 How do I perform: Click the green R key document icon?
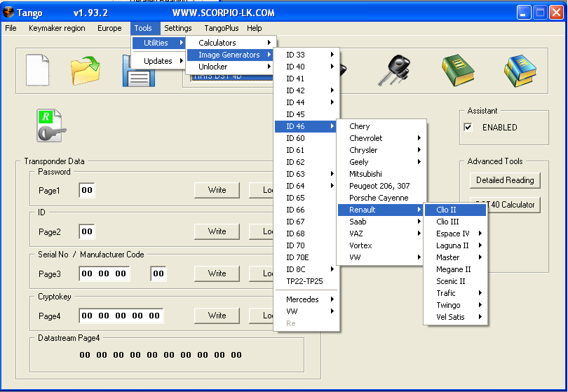point(51,126)
